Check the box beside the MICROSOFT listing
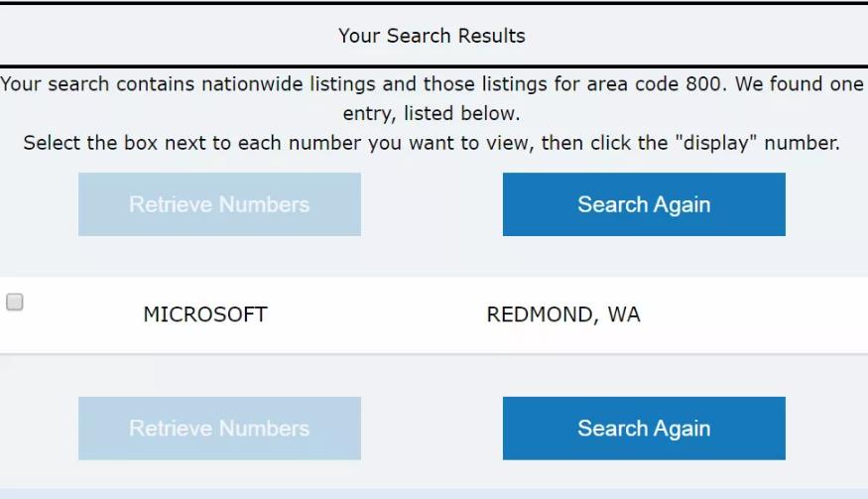The width and height of the screenshot is (868, 499). pos(15,303)
